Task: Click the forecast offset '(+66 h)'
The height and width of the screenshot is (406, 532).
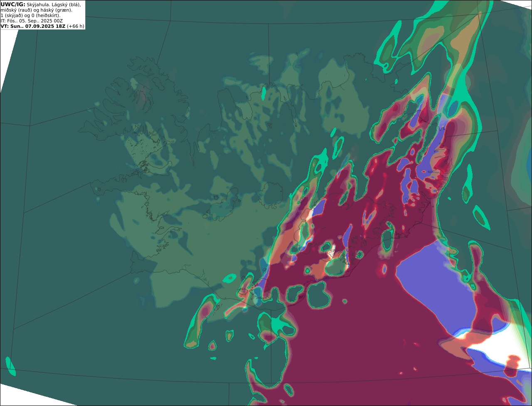Action: point(76,26)
